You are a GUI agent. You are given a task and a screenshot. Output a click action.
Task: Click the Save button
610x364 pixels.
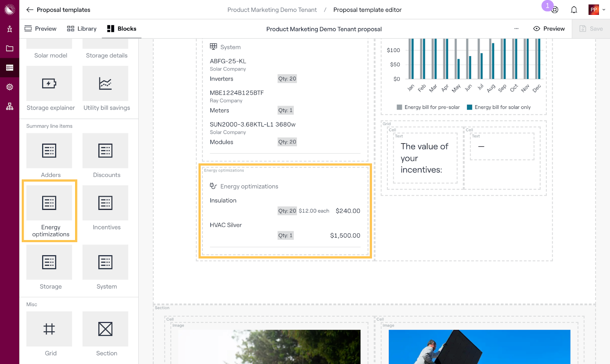click(591, 29)
